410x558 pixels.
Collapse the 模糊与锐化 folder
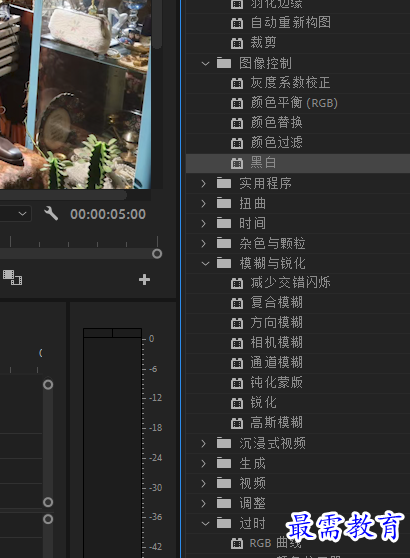(x=205, y=264)
